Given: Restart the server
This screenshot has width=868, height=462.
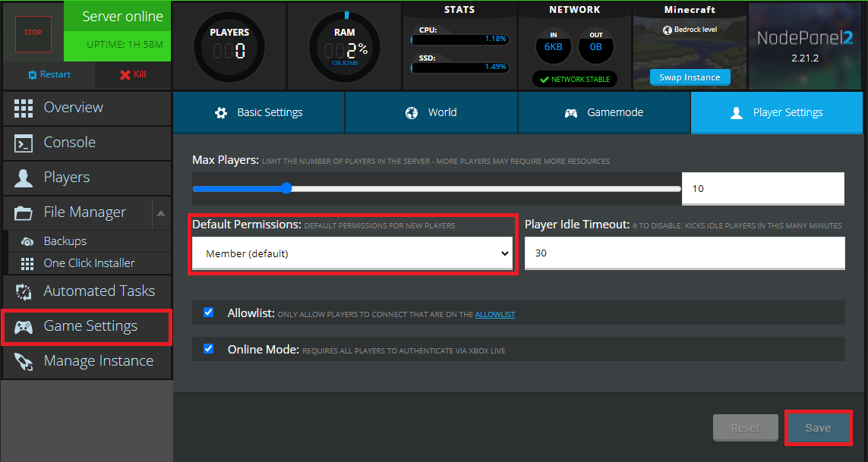Looking at the screenshot, I should [x=49, y=74].
